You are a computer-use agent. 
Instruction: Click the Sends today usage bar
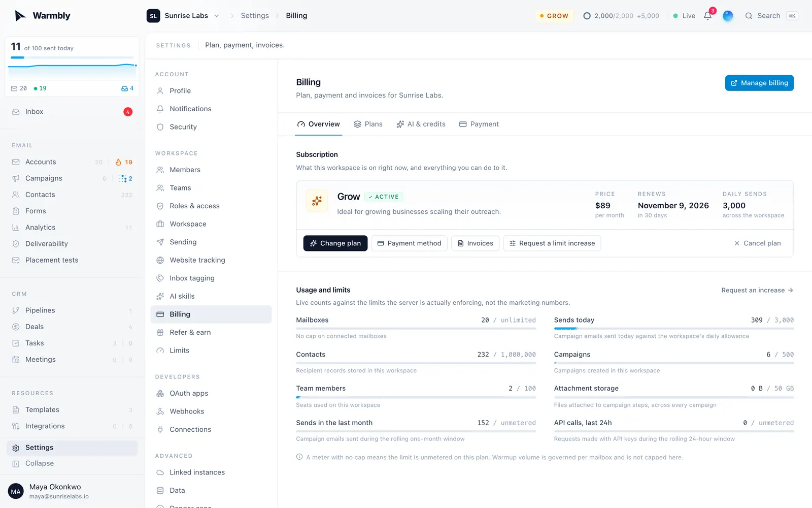click(x=674, y=329)
